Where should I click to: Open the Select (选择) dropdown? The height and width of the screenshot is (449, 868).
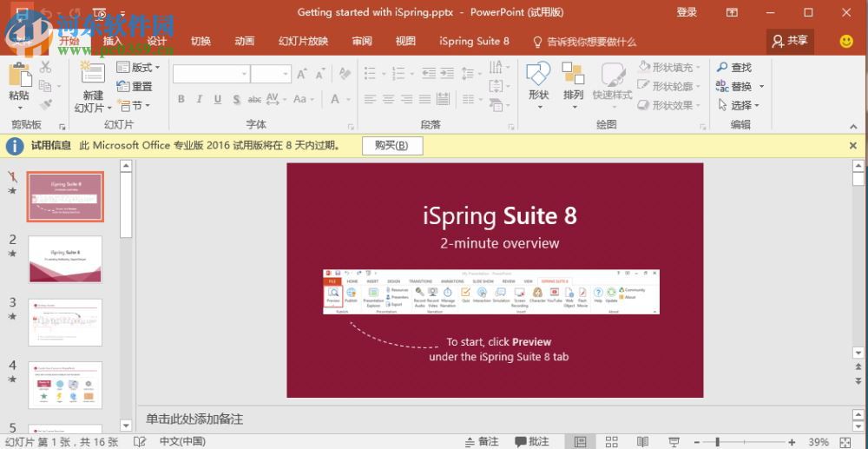739,105
